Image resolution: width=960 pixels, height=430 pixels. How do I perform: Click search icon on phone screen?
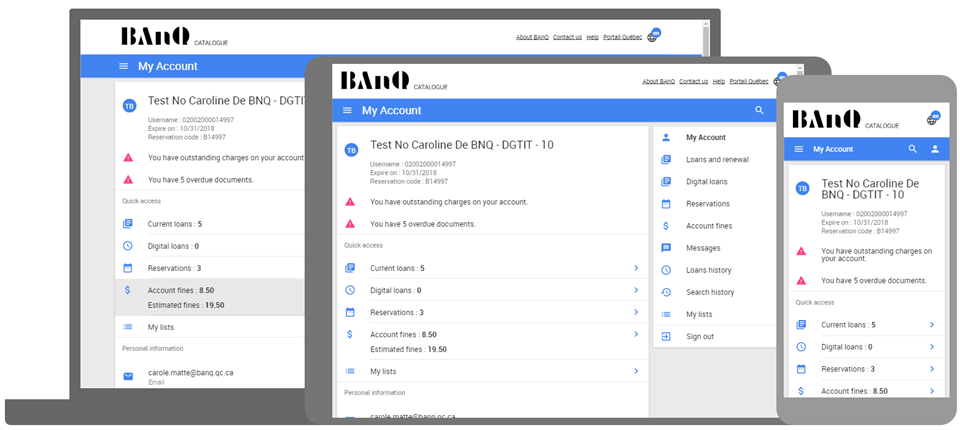coord(913,149)
